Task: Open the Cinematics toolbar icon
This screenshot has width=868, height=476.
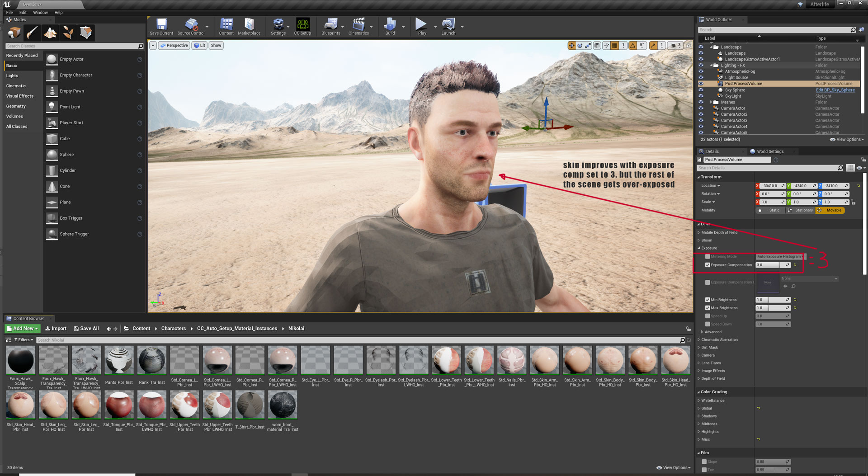Action: (x=359, y=27)
